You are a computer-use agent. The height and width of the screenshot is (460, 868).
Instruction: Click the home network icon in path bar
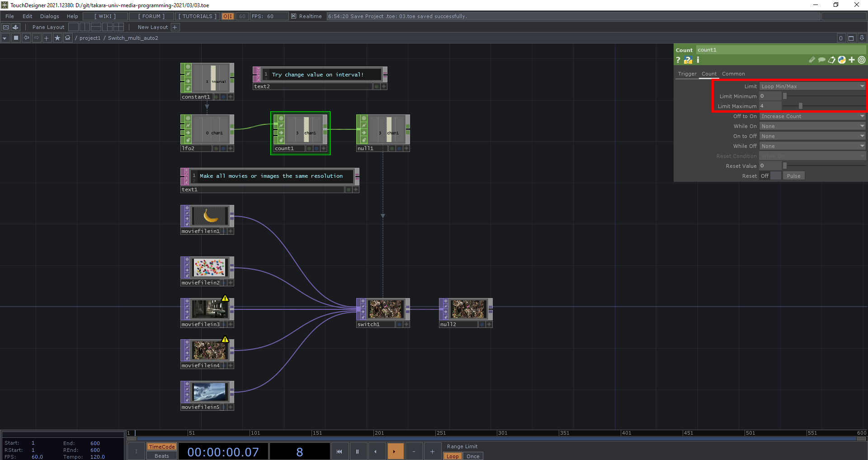(68, 38)
